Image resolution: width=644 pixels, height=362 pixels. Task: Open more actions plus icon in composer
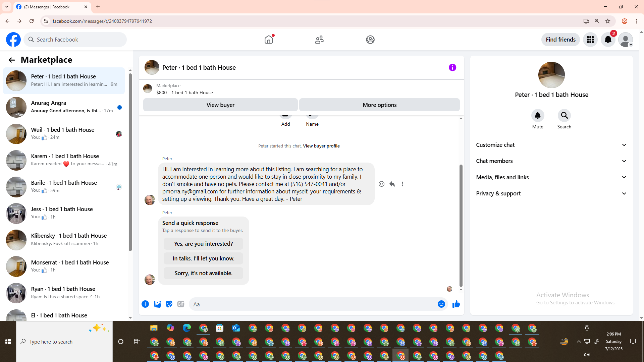pos(145,304)
